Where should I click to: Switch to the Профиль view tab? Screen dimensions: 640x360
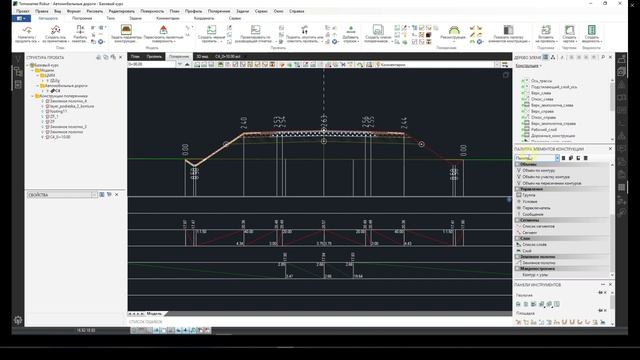(154, 56)
